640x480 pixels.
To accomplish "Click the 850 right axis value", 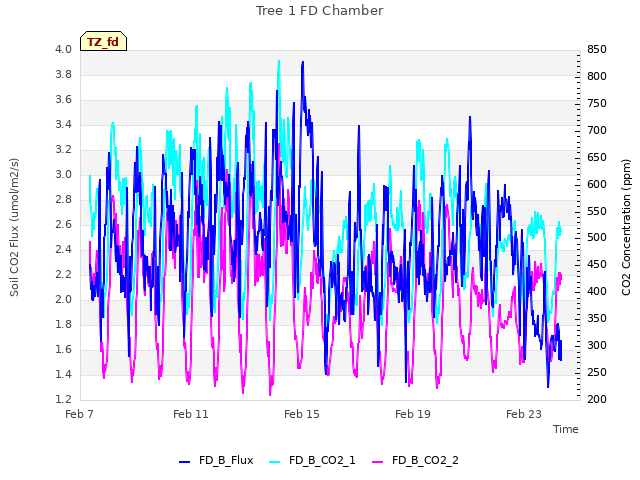I will pyautogui.click(x=597, y=49).
